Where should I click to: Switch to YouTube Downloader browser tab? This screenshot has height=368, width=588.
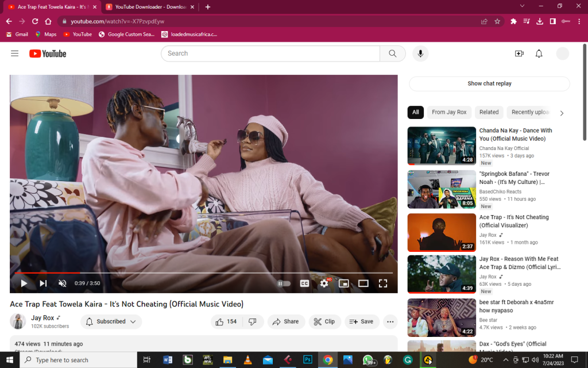150,7
